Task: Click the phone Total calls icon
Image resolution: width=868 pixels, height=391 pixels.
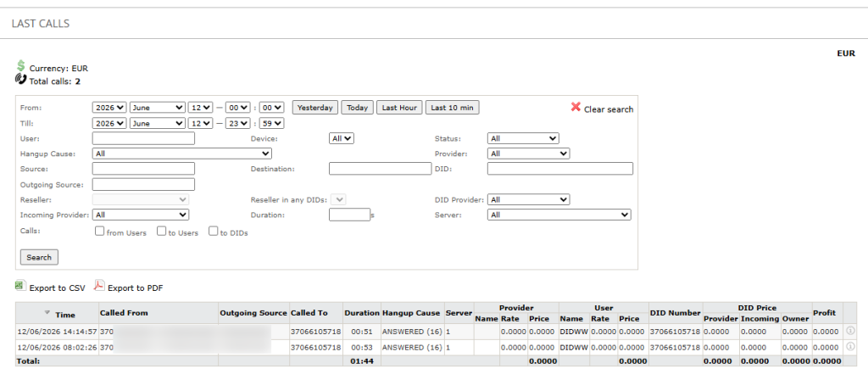Action: 20,79
